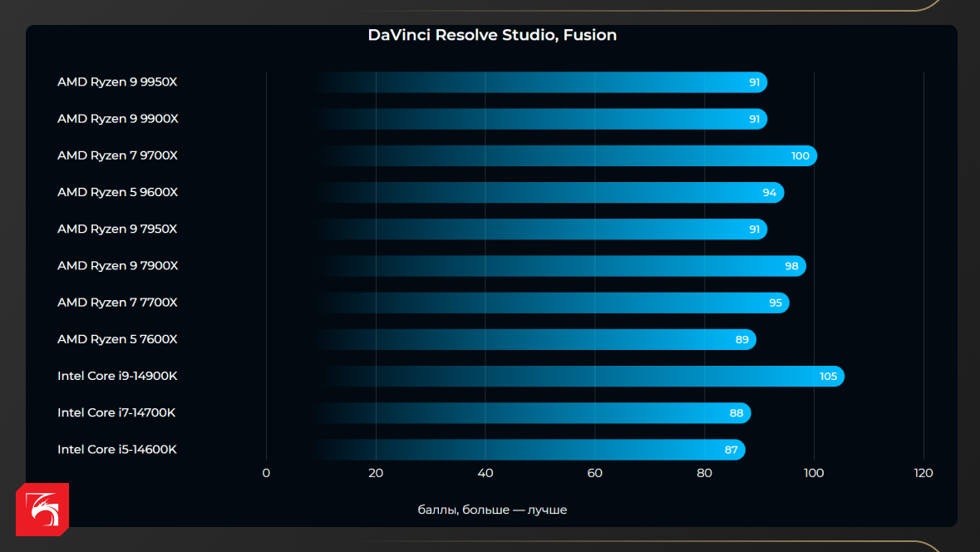Click the 91 score on Ryzen 9 9900X bar
The image size is (980, 552).
755,120
